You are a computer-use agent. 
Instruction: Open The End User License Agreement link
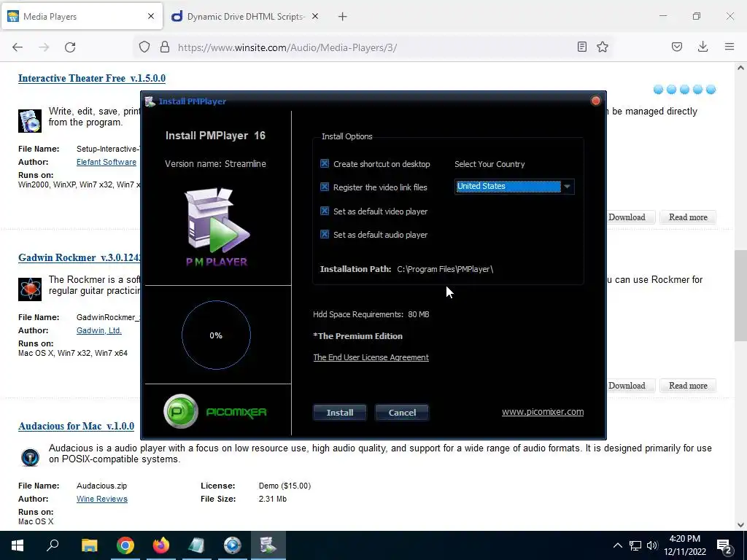pyautogui.click(x=371, y=357)
